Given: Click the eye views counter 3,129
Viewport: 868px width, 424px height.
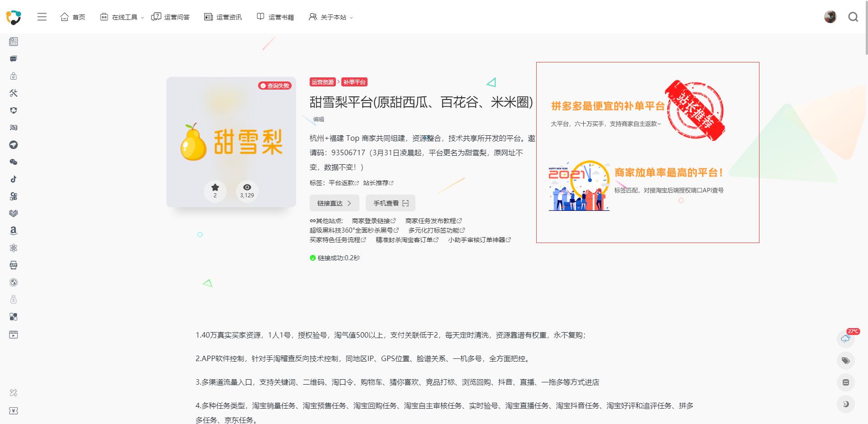Looking at the screenshot, I should (x=247, y=191).
